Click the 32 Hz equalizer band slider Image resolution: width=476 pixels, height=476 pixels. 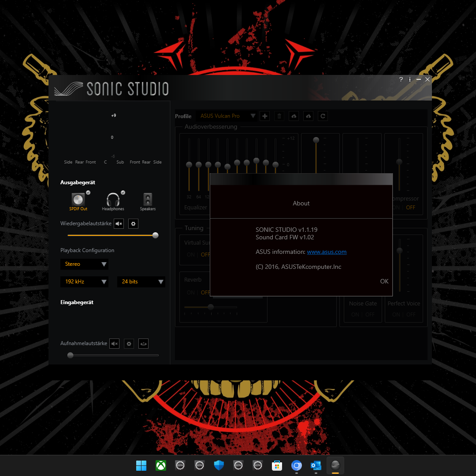coord(189,164)
